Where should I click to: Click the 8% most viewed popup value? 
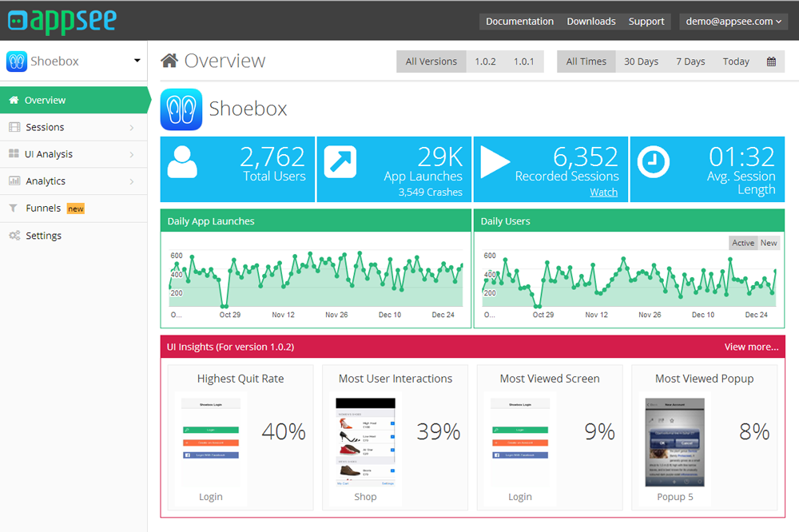(754, 431)
